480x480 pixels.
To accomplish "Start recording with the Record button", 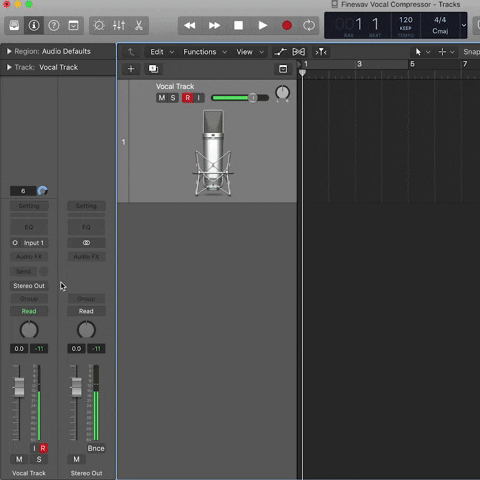I will point(287,25).
